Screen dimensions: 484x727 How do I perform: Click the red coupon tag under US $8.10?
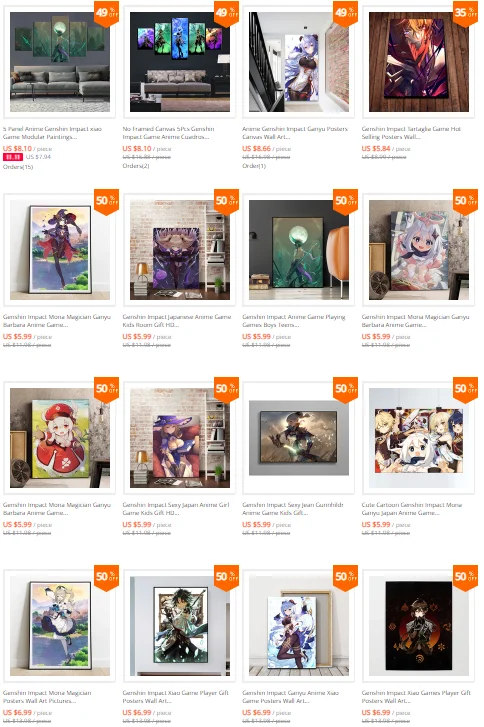coord(13,157)
